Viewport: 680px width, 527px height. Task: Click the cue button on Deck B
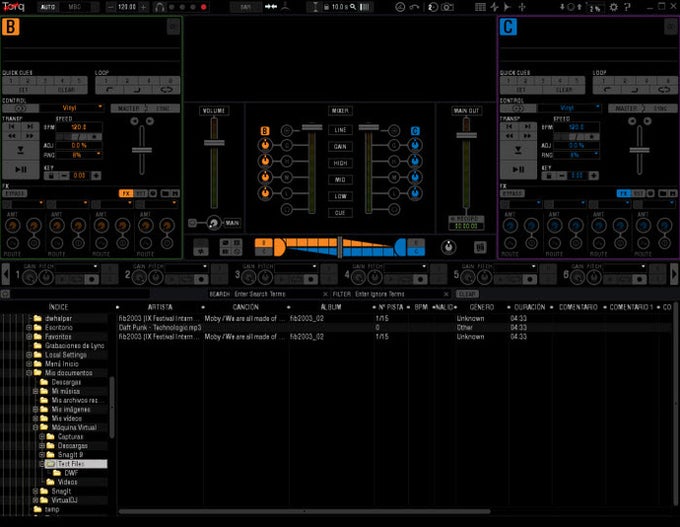coord(21,151)
